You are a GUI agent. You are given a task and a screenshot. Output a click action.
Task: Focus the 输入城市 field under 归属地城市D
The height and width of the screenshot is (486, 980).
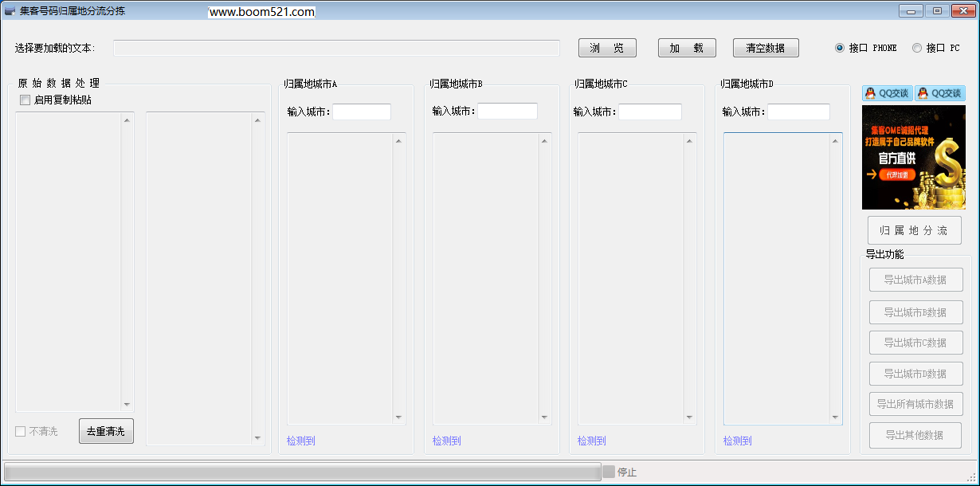798,112
